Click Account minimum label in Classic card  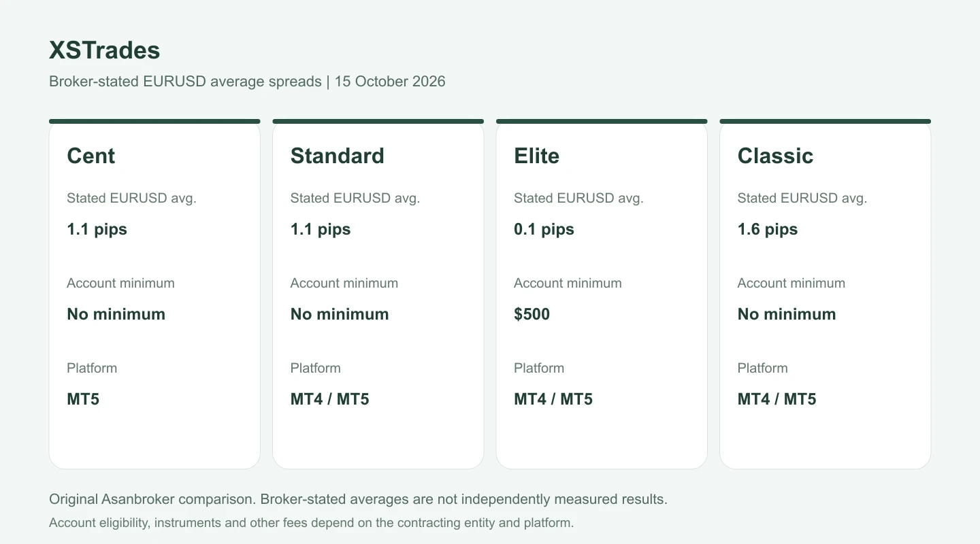tap(791, 284)
